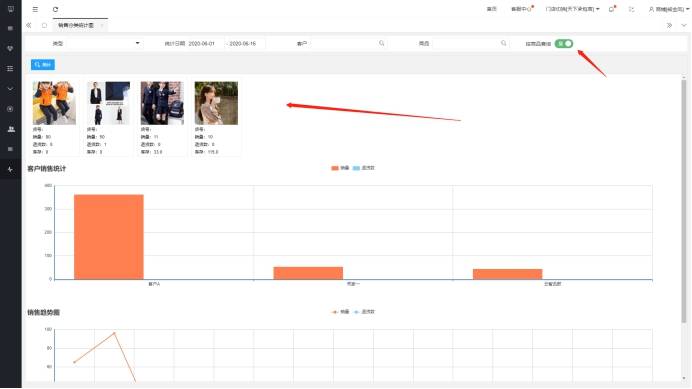Open the woman in beige coat thumbnail
The width and height of the screenshot is (692, 389).
tap(216, 103)
